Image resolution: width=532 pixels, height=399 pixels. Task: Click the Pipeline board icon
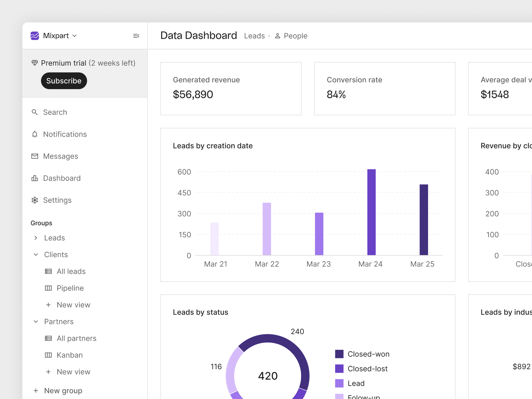point(48,288)
